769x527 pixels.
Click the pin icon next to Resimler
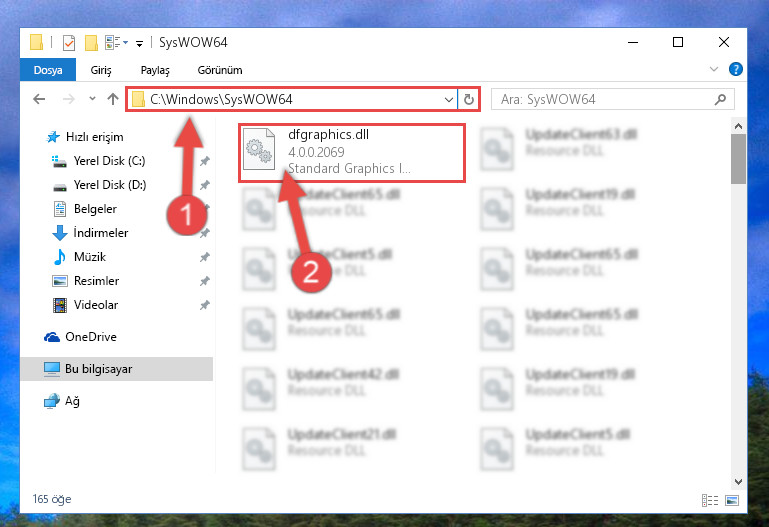(x=205, y=281)
